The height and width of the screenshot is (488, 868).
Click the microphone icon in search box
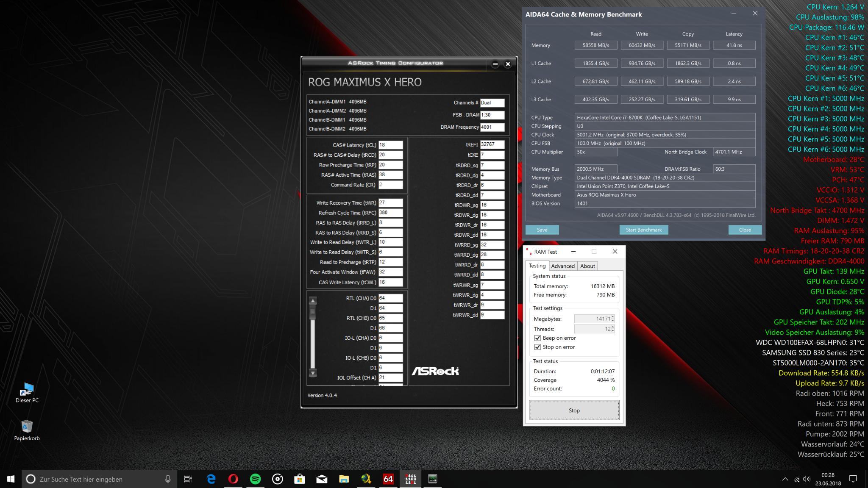[x=168, y=479]
